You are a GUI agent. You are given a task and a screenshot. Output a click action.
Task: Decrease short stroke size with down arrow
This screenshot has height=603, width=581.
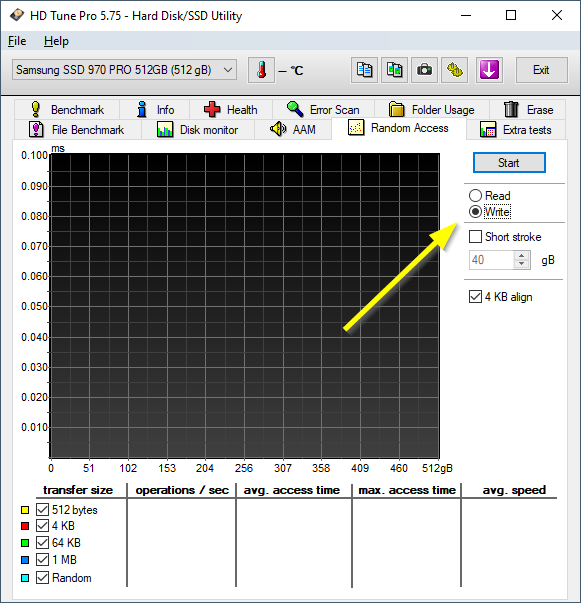(x=522, y=264)
